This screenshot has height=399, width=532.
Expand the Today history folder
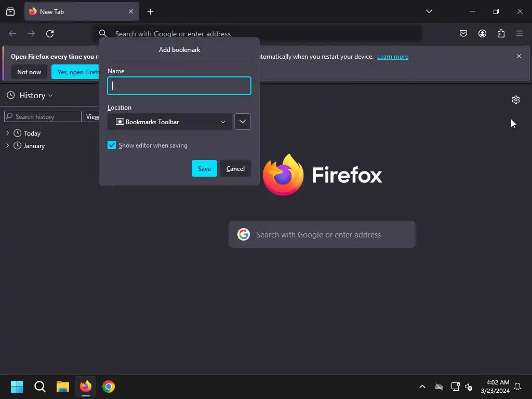(7, 133)
